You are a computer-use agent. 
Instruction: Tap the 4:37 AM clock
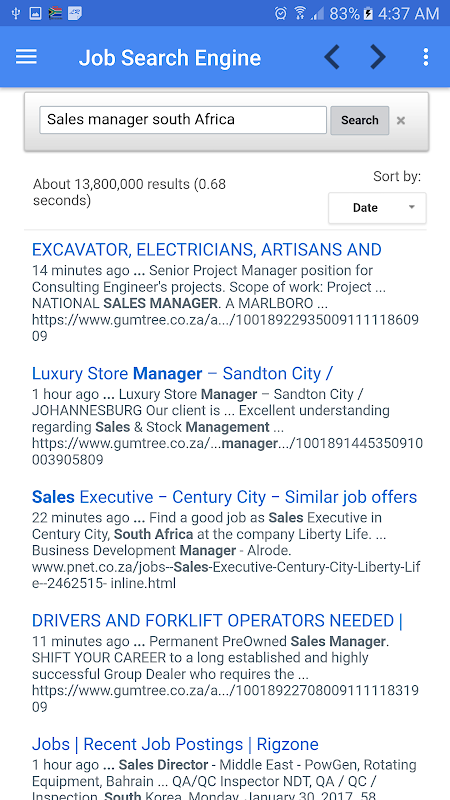click(408, 14)
